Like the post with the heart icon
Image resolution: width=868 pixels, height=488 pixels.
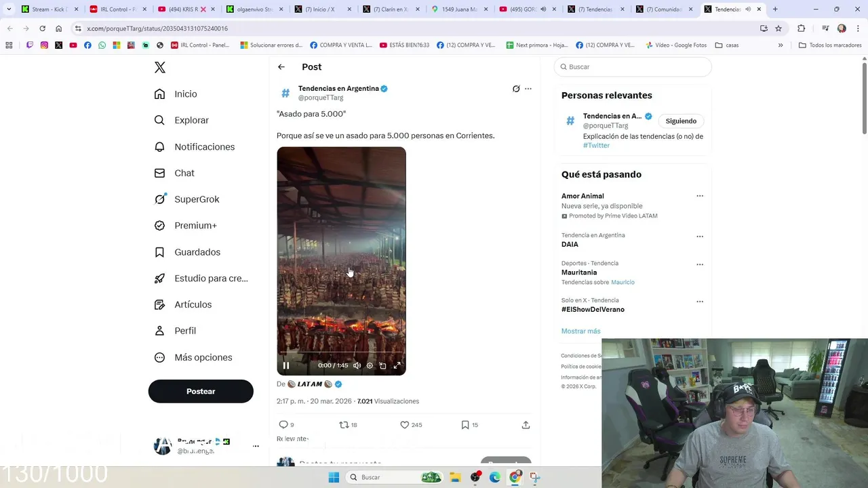point(404,425)
